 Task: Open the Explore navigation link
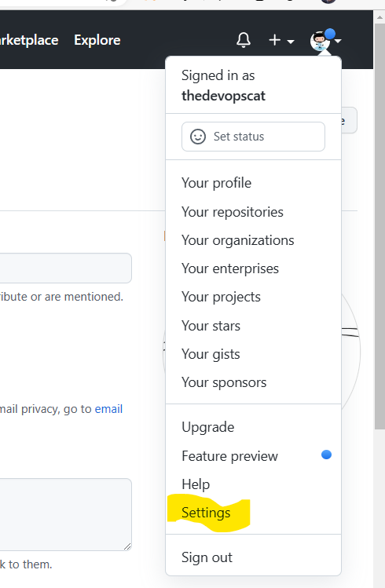[x=97, y=40]
